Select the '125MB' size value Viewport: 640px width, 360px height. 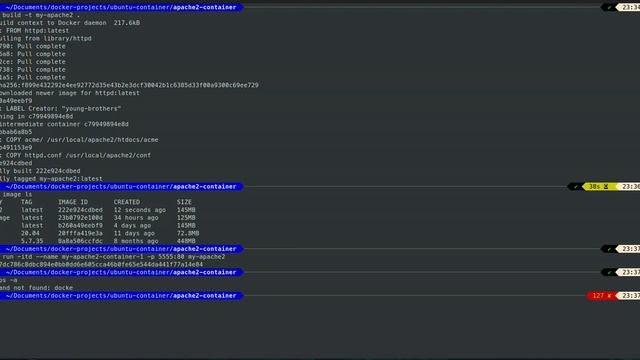(x=186, y=218)
